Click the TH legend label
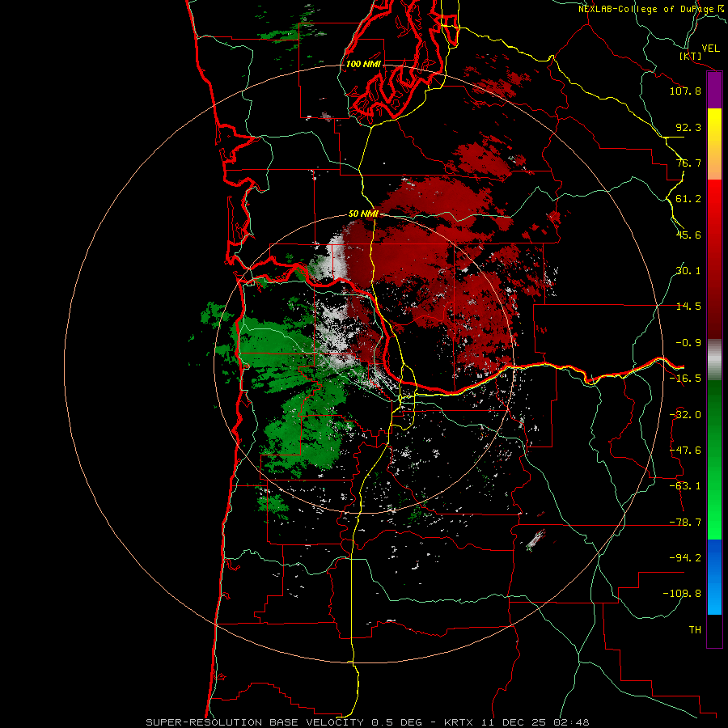The width and height of the screenshot is (728, 728). [695, 630]
